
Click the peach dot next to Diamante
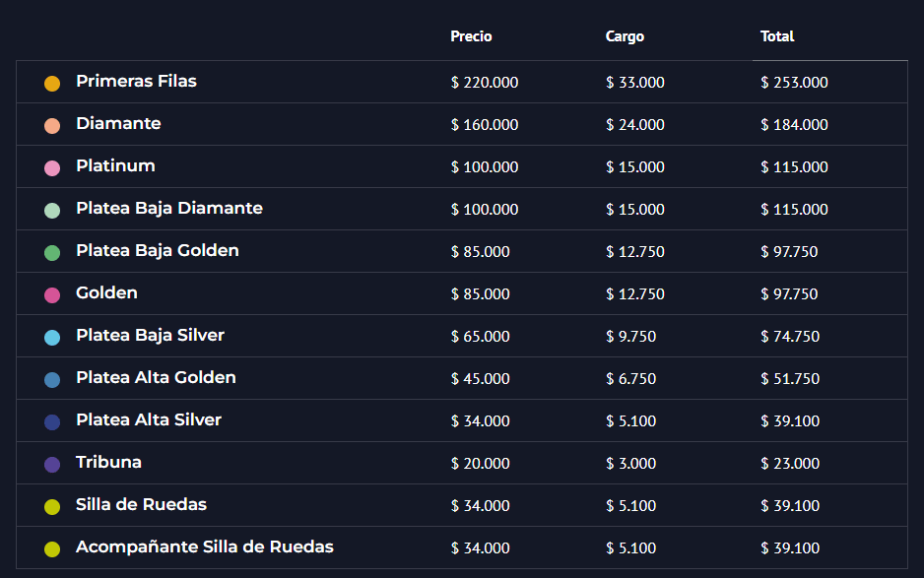(x=52, y=125)
